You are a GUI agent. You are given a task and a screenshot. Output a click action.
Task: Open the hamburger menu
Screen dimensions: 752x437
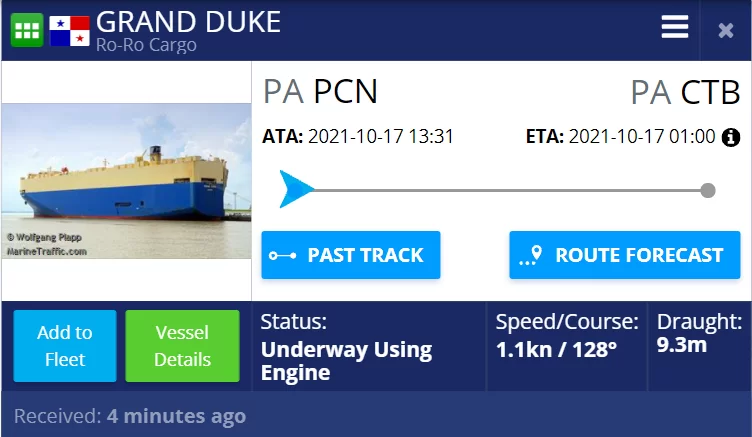pyautogui.click(x=675, y=28)
